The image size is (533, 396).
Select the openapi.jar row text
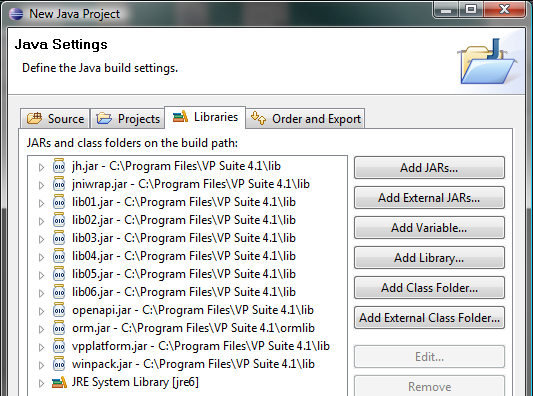tap(193, 310)
